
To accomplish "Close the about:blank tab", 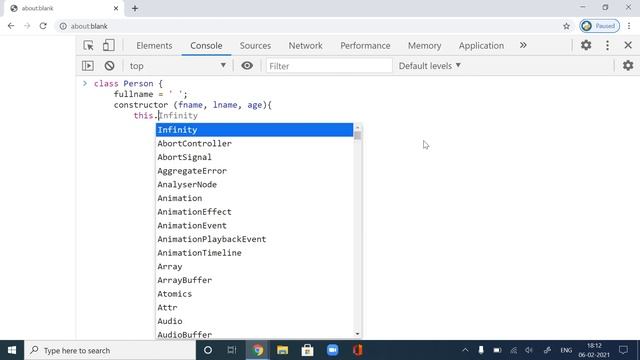I will point(116,8).
